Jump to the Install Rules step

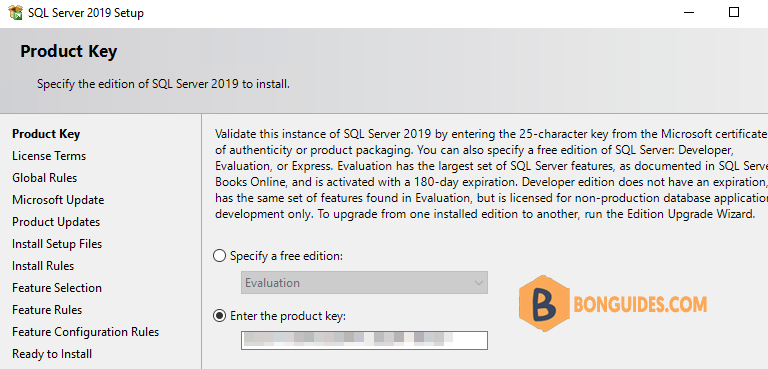tap(43, 266)
